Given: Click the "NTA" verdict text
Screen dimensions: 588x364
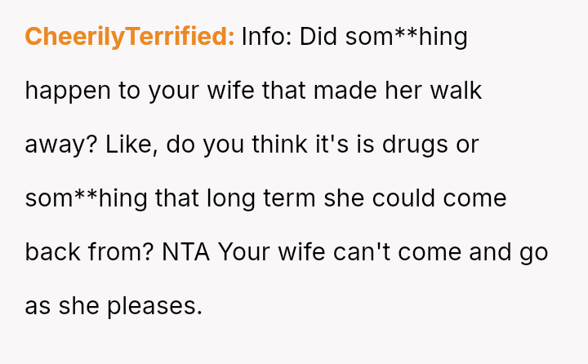Looking at the screenshot, I should (186, 252).
